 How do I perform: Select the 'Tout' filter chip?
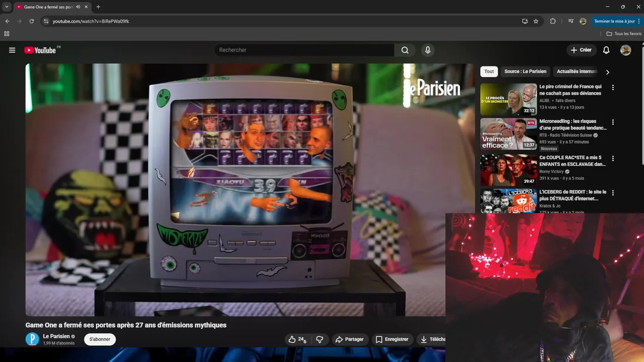pyautogui.click(x=489, y=71)
